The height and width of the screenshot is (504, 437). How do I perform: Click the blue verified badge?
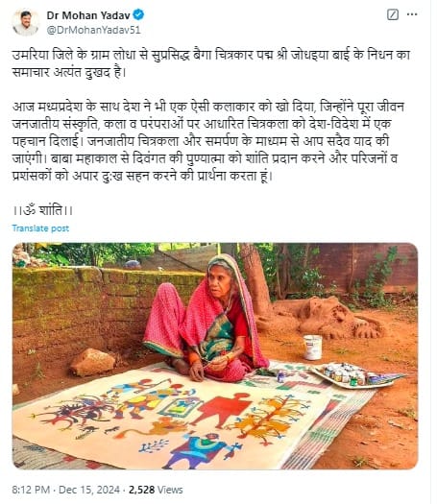pyautogui.click(x=138, y=14)
